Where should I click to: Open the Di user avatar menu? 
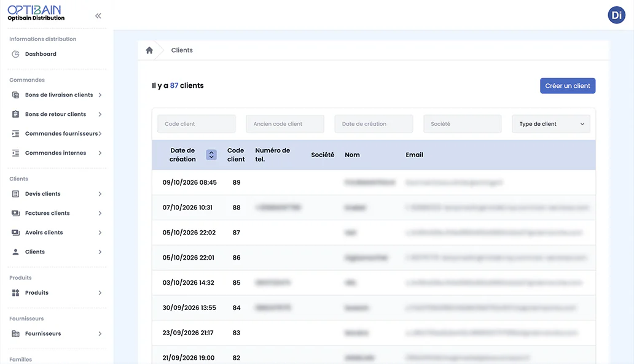point(616,15)
